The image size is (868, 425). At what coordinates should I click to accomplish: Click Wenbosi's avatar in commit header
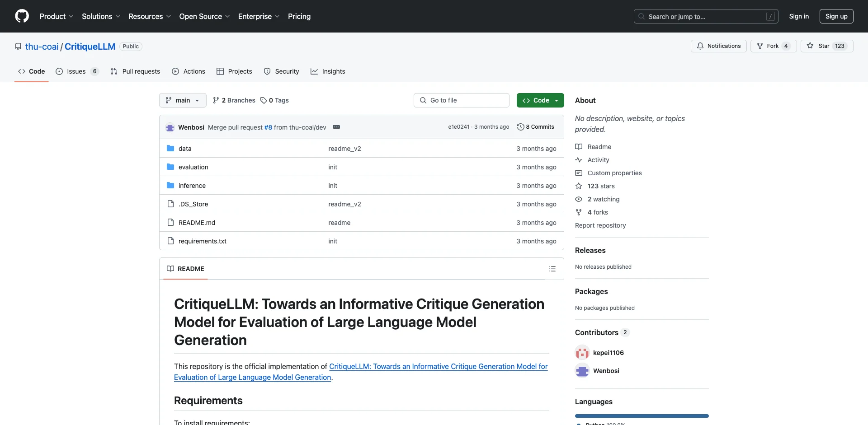coord(170,127)
